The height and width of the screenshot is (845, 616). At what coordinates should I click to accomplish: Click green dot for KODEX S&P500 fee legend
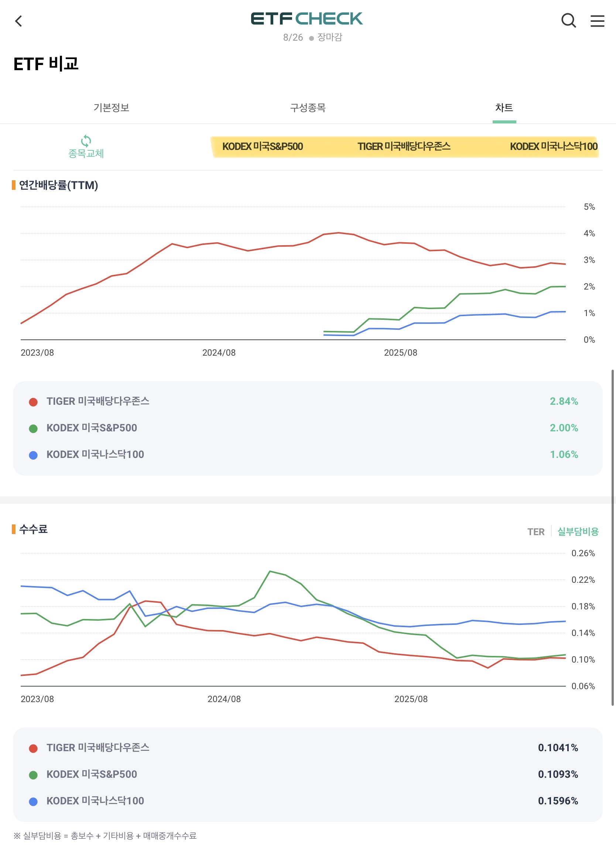(33, 775)
